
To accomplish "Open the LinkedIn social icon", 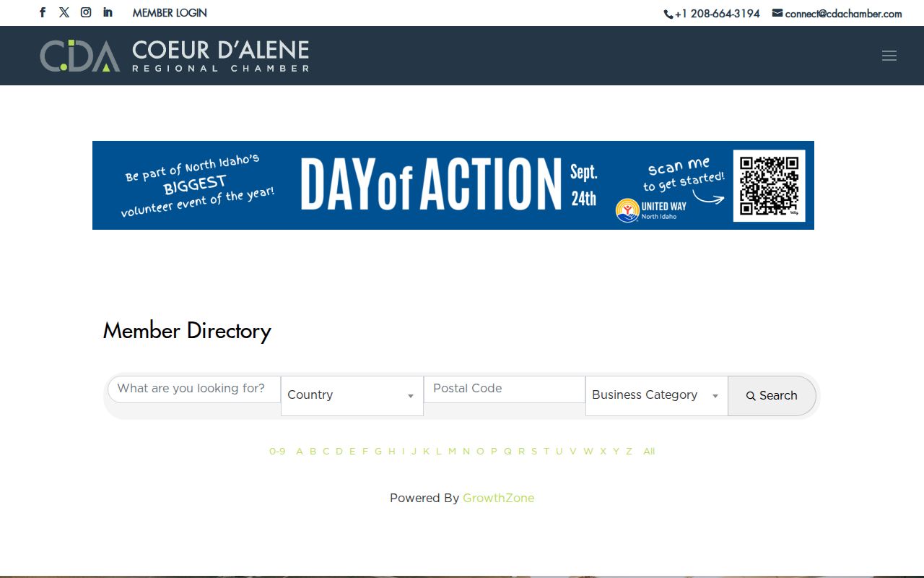I will [x=108, y=12].
